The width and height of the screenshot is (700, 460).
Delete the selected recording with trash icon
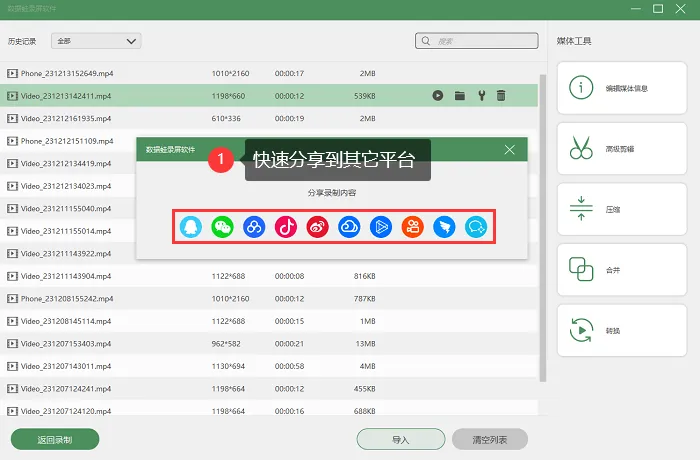pos(501,96)
